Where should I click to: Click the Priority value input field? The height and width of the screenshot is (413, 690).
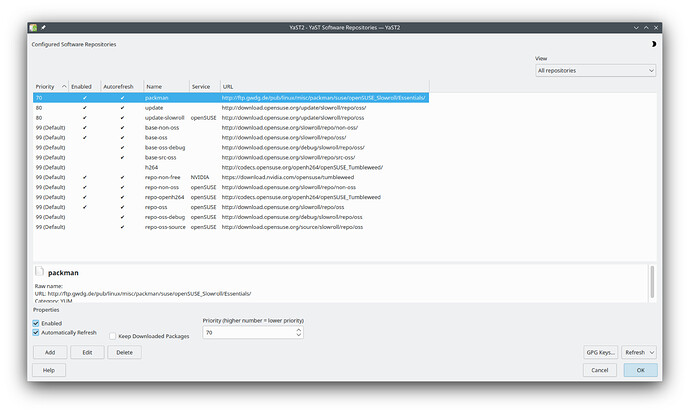point(249,333)
